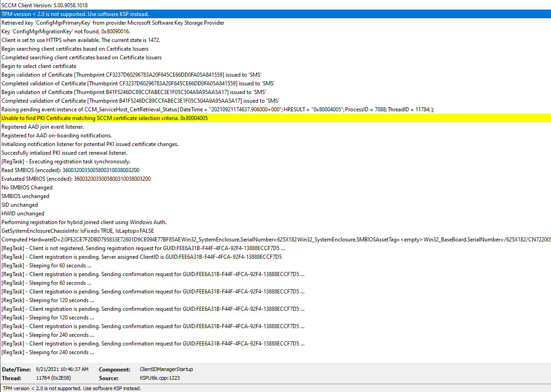Screen dimensions: 551x392
Task: Select the SCCM Client Version log line
Action: click(45, 5)
